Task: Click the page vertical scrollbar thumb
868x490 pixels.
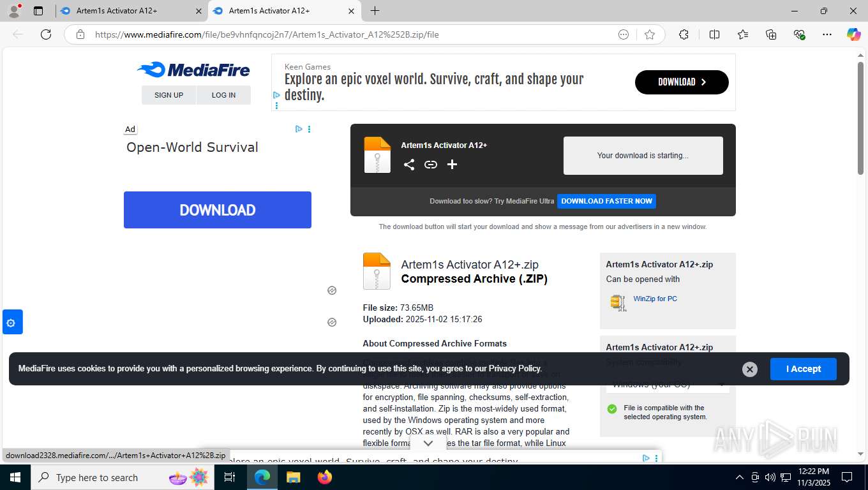Action: 860,118
